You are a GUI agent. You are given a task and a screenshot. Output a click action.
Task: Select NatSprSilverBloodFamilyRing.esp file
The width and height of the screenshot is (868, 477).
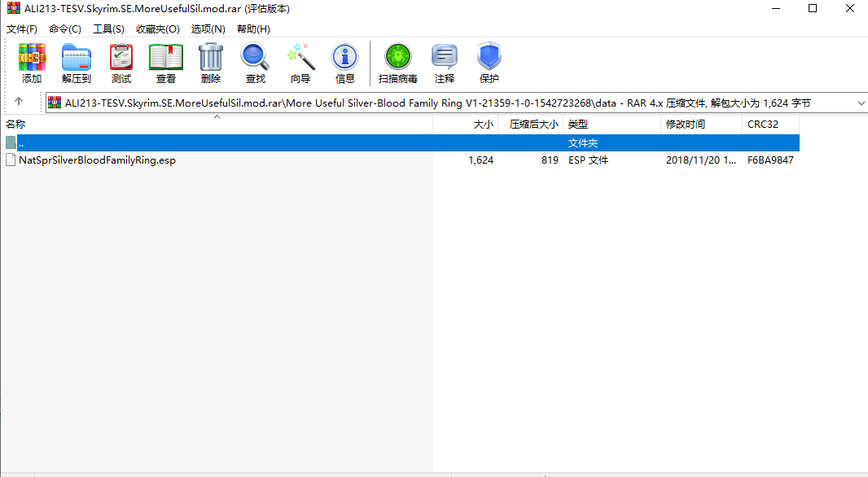coord(97,160)
